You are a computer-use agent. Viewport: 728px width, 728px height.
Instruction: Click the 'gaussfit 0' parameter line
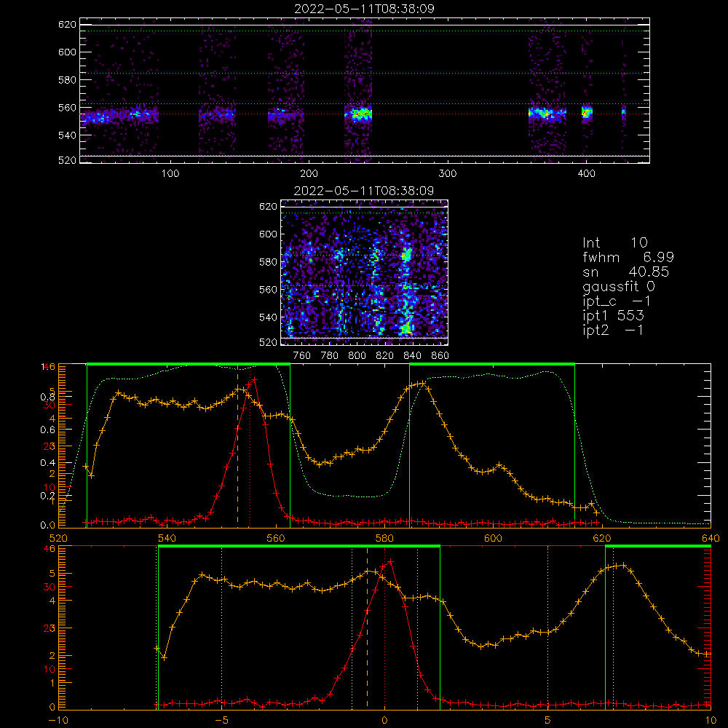click(x=618, y=286)
